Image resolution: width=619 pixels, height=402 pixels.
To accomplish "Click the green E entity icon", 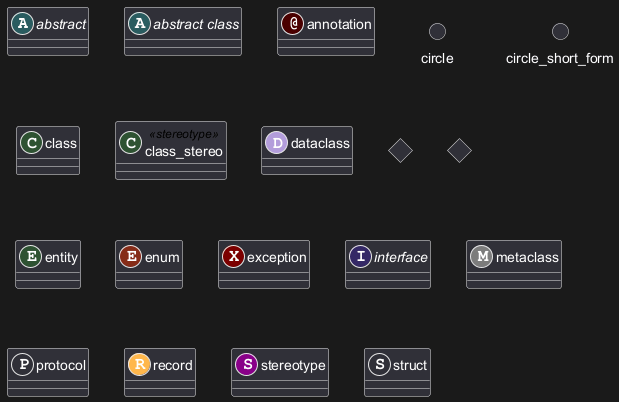I will [31, 257].
